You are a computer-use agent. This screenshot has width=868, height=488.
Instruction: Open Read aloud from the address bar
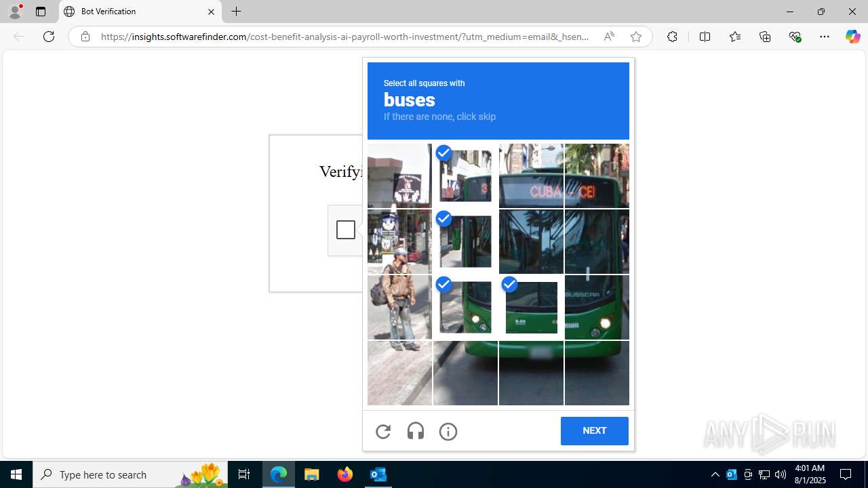[609, 37]
